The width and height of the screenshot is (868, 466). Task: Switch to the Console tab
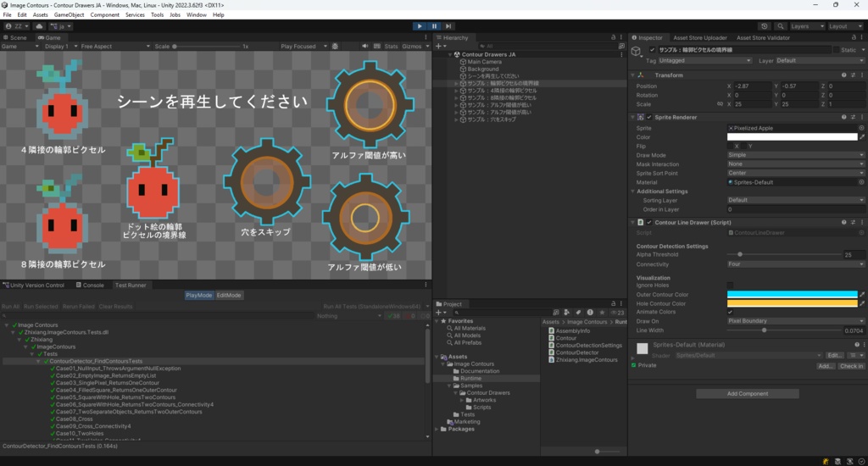(x=90, y=286)
